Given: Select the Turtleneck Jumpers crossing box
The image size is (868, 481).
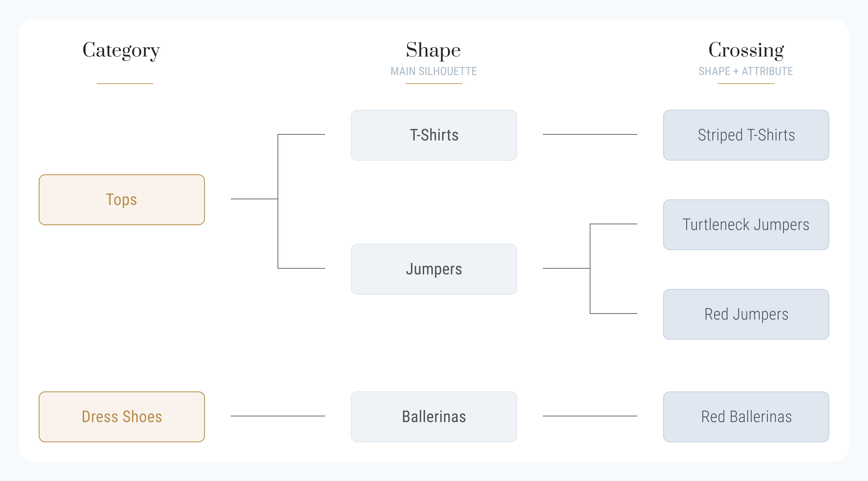Looking at the screenshot, I should pos(746,225).
